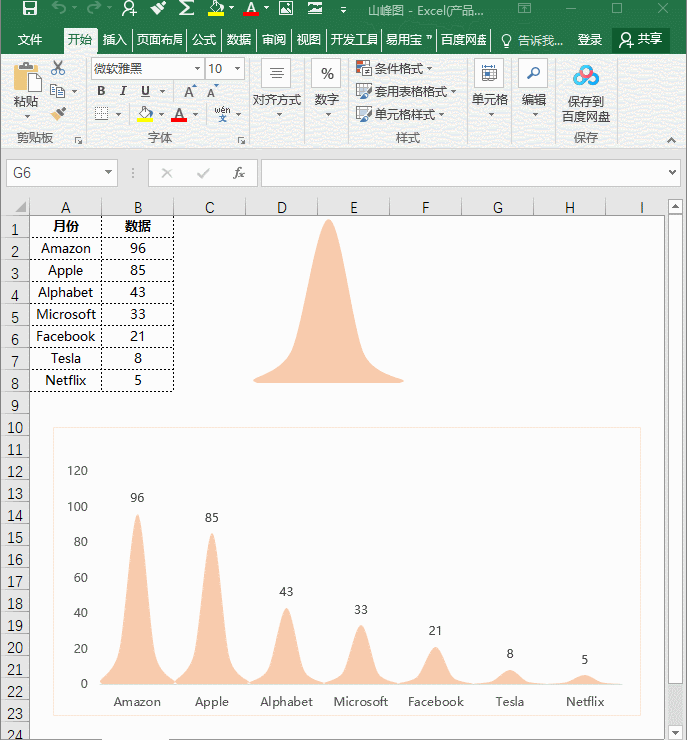Click the Cut scissors icon

point(58,68)
